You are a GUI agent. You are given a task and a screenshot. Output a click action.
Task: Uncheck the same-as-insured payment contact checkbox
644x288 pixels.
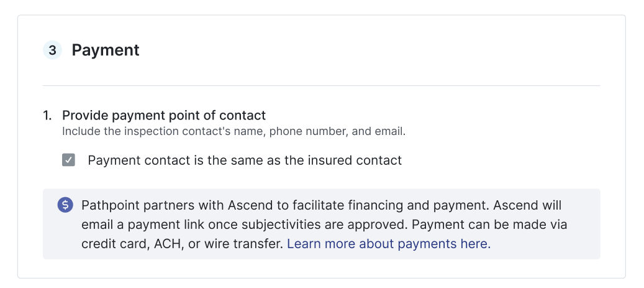click(x=68, y=160)
